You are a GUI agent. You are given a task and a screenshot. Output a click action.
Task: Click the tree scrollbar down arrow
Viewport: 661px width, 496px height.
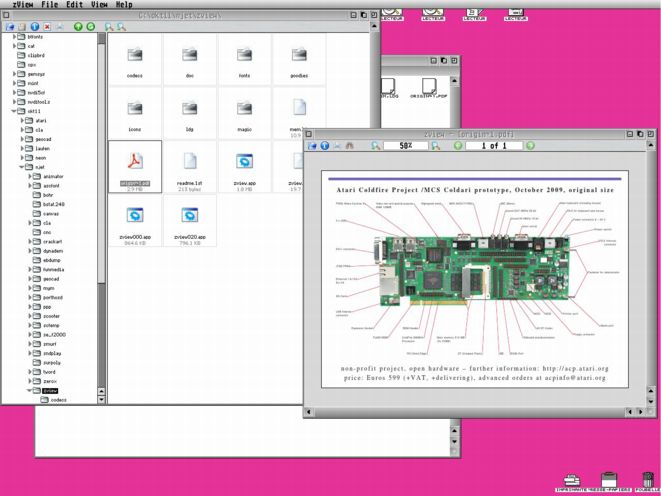click(101, 399)
